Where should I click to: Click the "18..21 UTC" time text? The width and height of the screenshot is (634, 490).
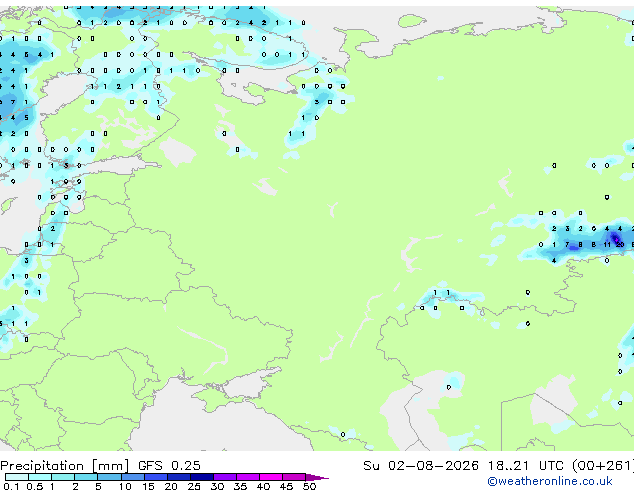coord(525,466)
